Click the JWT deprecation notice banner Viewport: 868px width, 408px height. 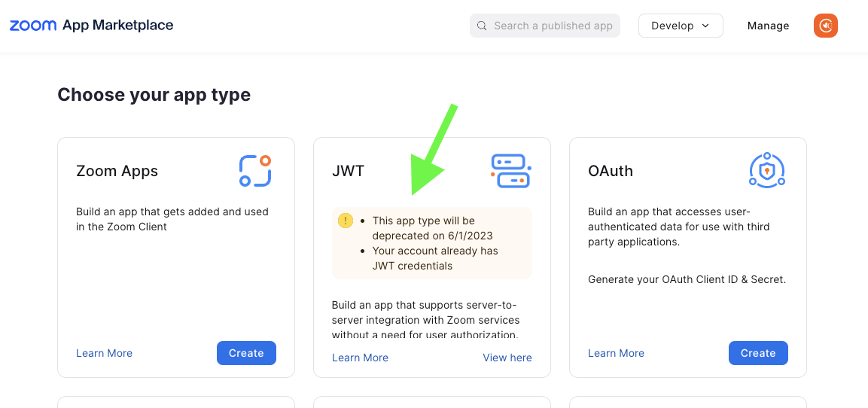point(432,243)
